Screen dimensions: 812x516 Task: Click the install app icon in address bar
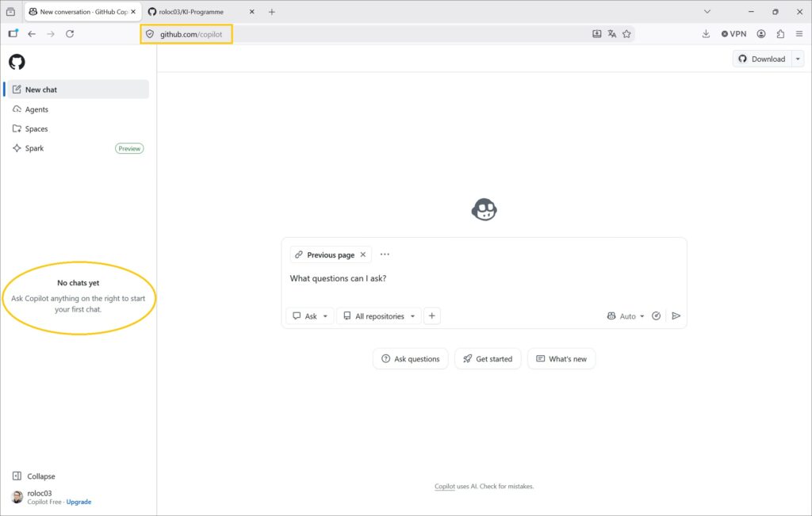coord(597,33)
